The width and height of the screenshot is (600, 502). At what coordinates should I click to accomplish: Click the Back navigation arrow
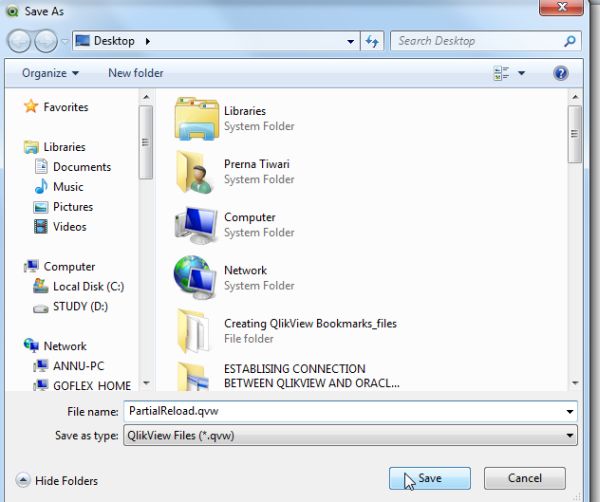point(19,41)
